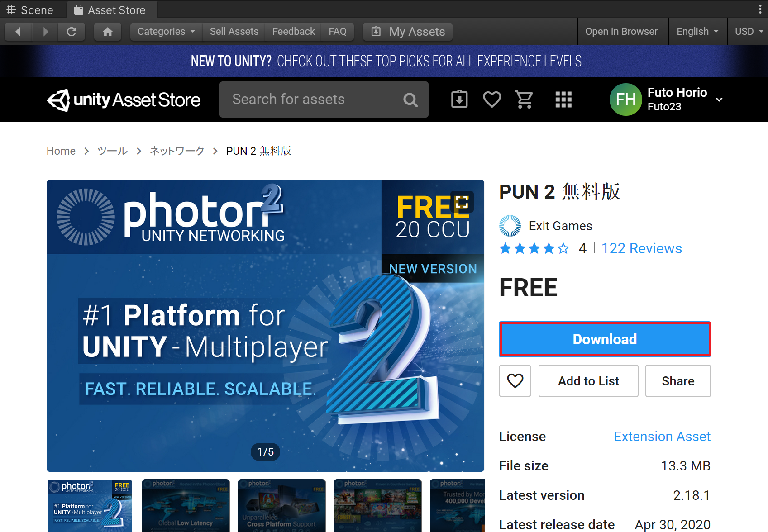Open the Extension Asset license link
768x532 pixels.
coord(662,437)
